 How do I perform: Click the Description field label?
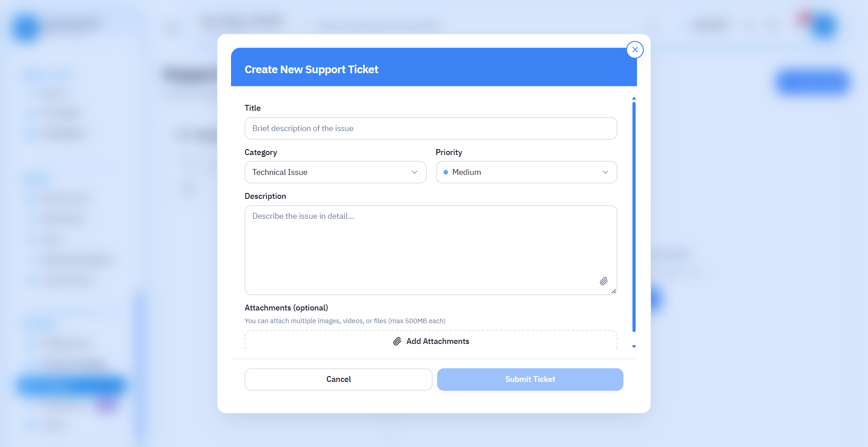pos(265,196)
